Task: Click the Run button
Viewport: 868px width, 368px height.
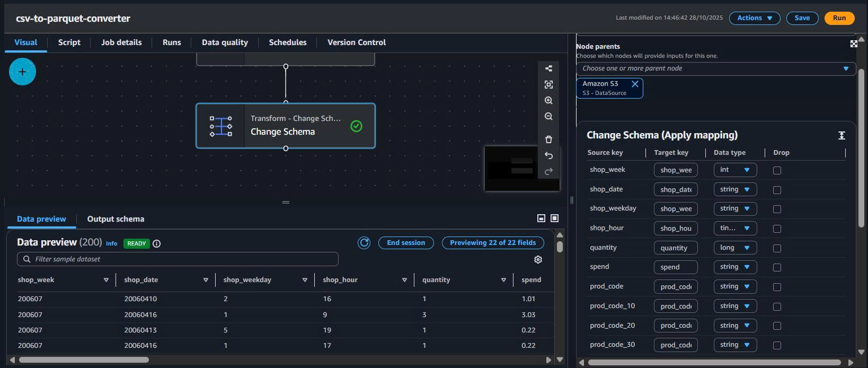Action: (x=839, y=18)
